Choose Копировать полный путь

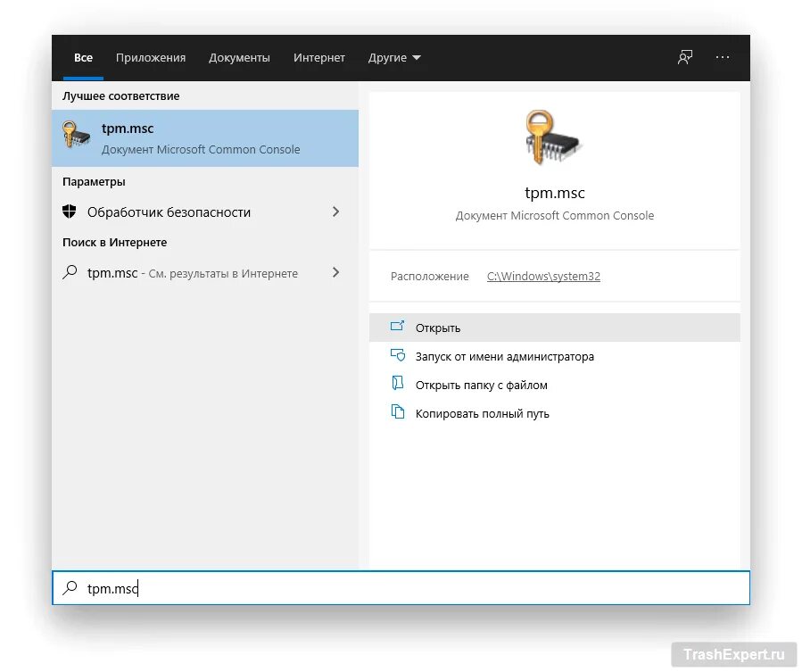click(555, 413)
